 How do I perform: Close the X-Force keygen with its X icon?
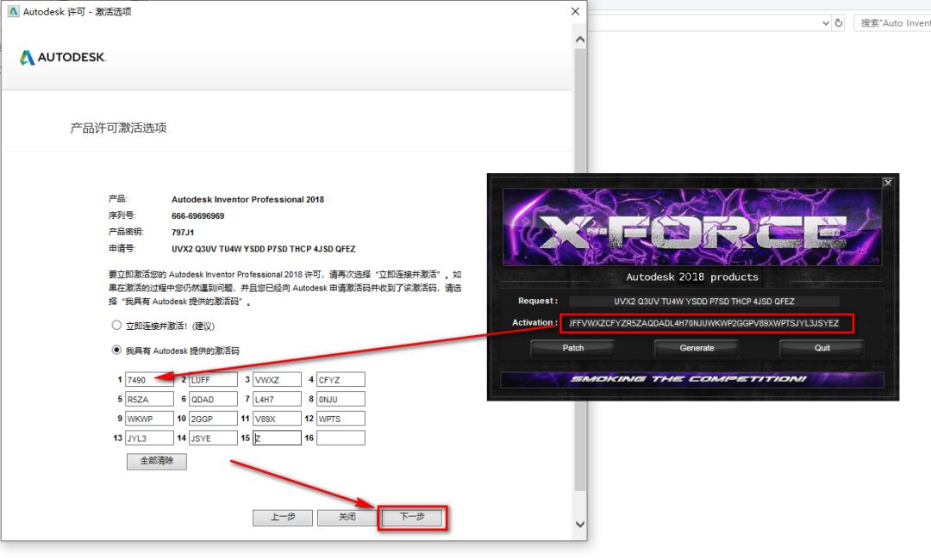coord(888,183)
